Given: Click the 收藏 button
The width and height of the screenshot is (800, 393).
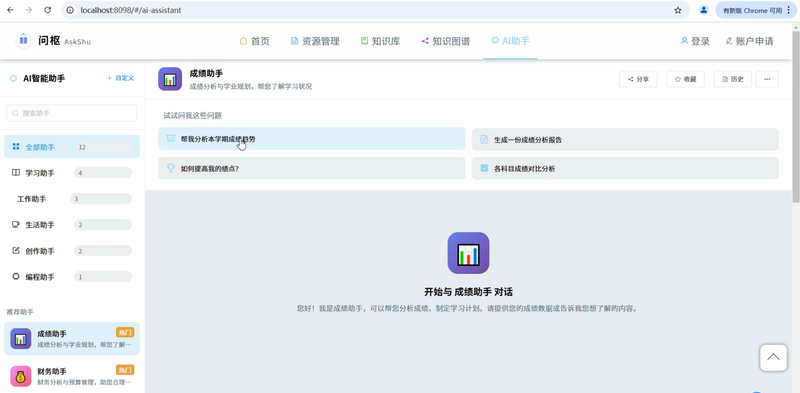Looking at the screenshot, I should pyautogui.click(x=685, y=79).
